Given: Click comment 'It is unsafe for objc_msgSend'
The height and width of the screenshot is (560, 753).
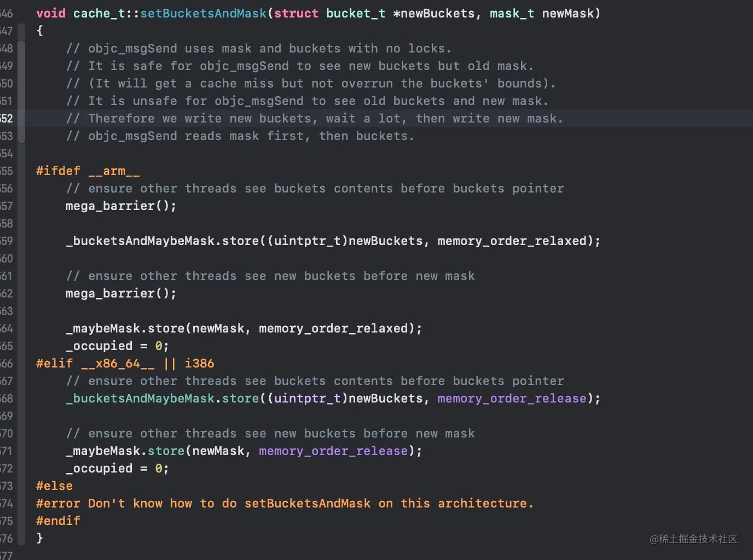Looking at the screenshot, I should pos(307,101).
